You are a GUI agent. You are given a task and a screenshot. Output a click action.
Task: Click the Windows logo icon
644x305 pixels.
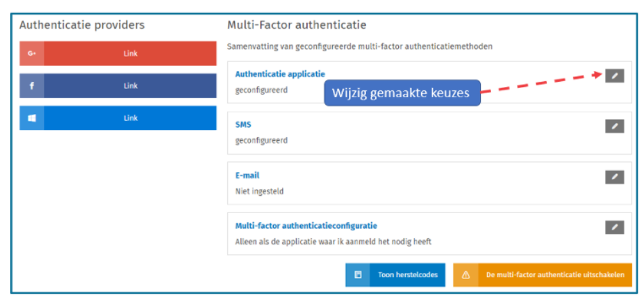point(31,118)
